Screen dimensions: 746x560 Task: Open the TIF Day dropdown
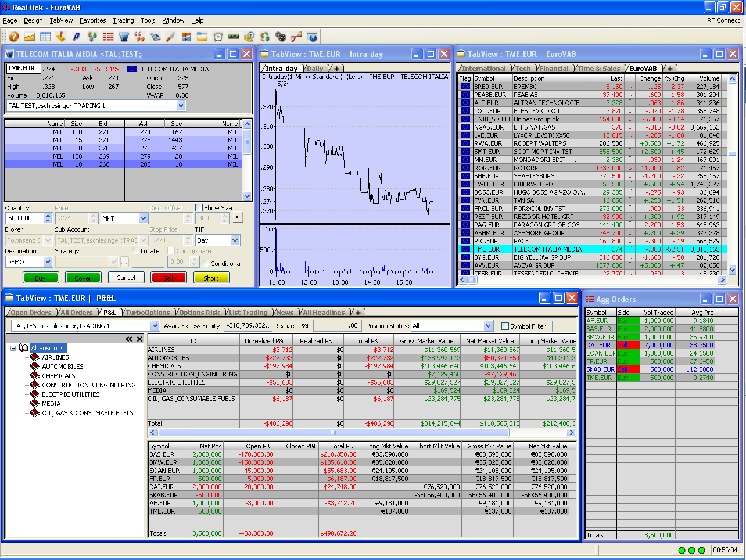coord(235,240)
